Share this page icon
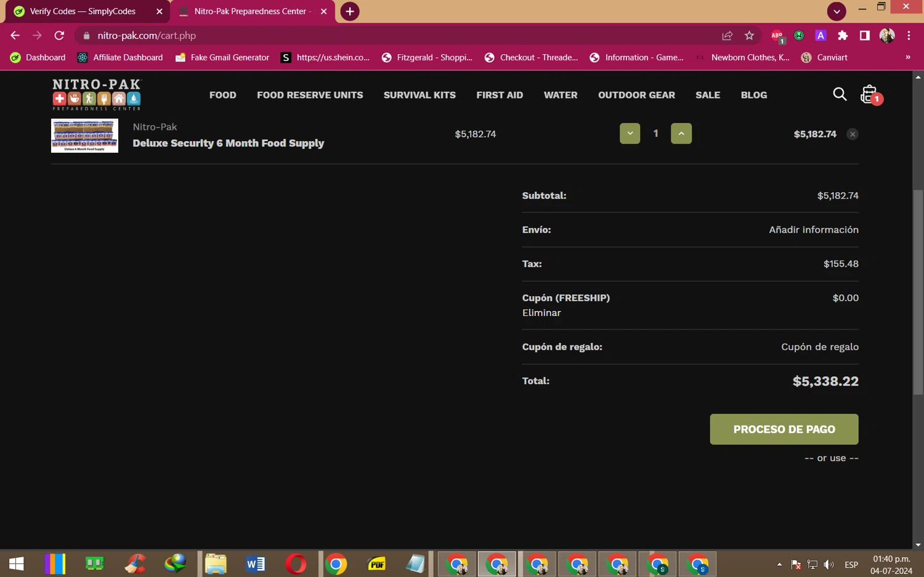This screenshot has width=924, height=577. pos(727,36)
